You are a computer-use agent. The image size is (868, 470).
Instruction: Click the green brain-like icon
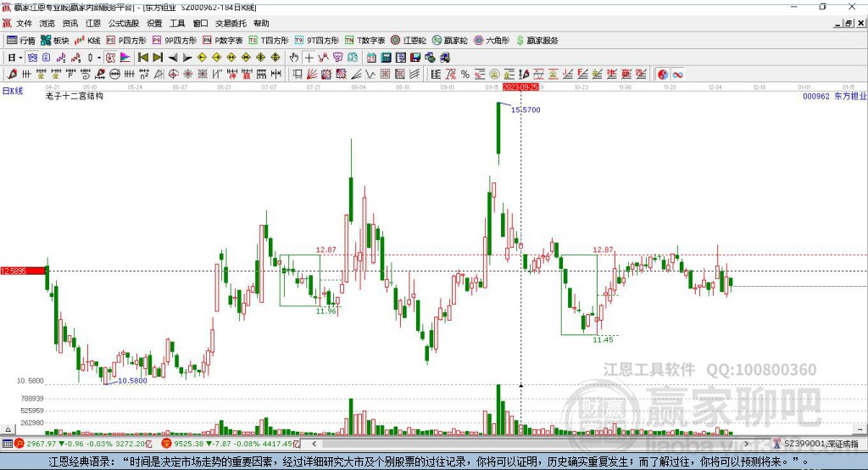353,58
